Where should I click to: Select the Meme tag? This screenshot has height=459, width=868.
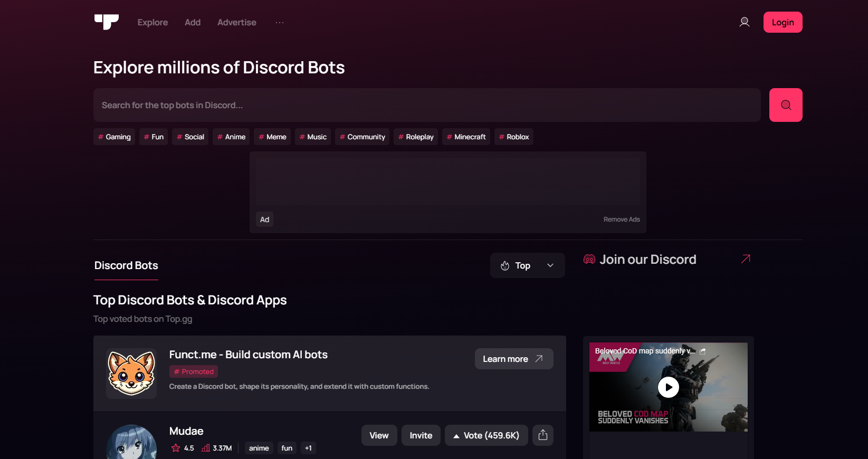272,137
